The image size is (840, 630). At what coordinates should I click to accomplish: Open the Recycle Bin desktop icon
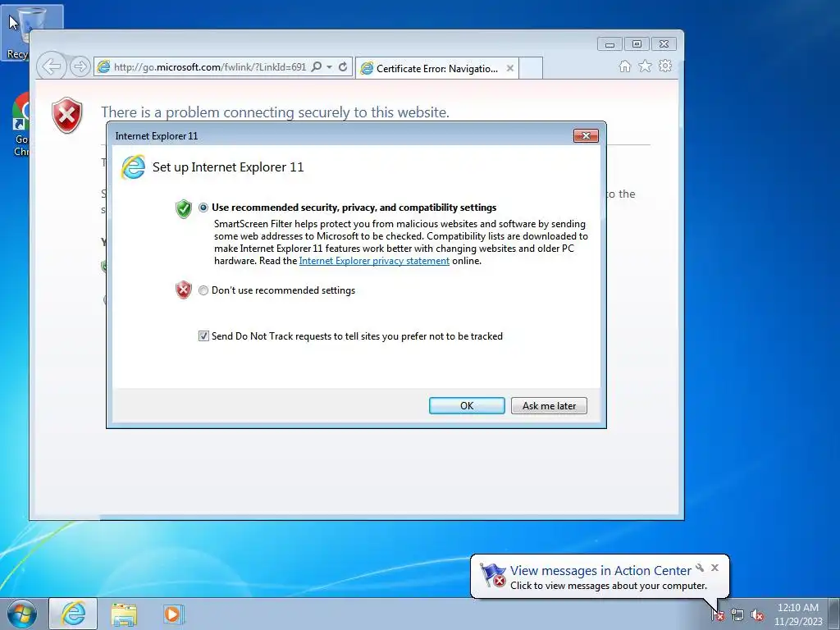point(32,32)
